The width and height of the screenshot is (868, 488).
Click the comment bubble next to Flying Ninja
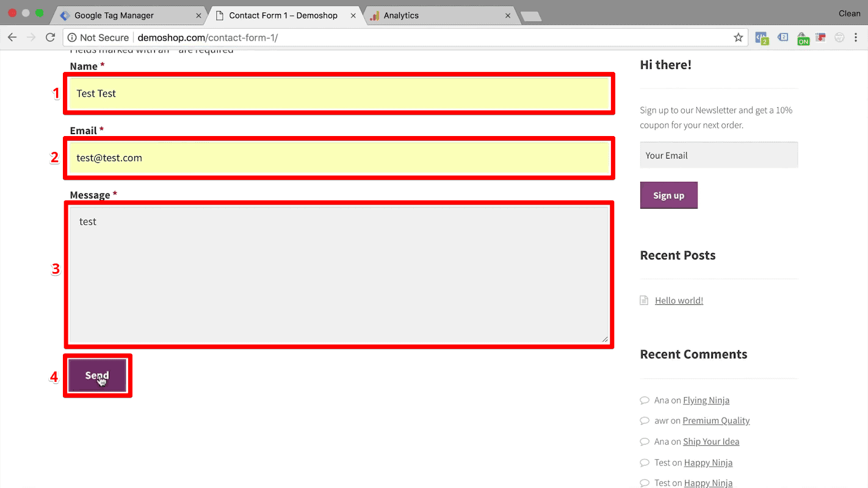[x=645, y=400]
